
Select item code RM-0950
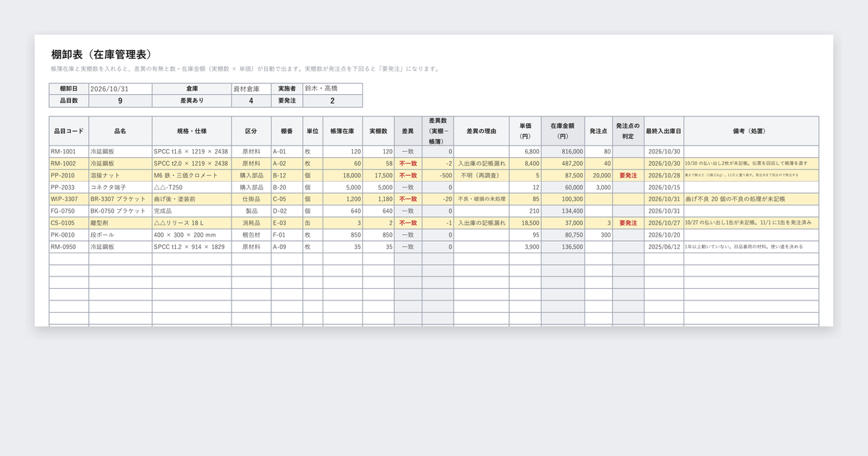tap(69, 247)
